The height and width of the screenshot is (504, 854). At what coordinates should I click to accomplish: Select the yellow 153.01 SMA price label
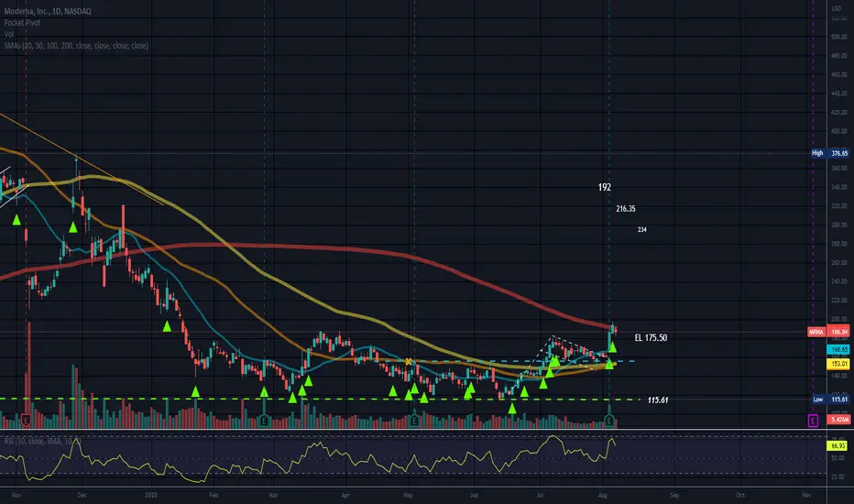point(838,364)
